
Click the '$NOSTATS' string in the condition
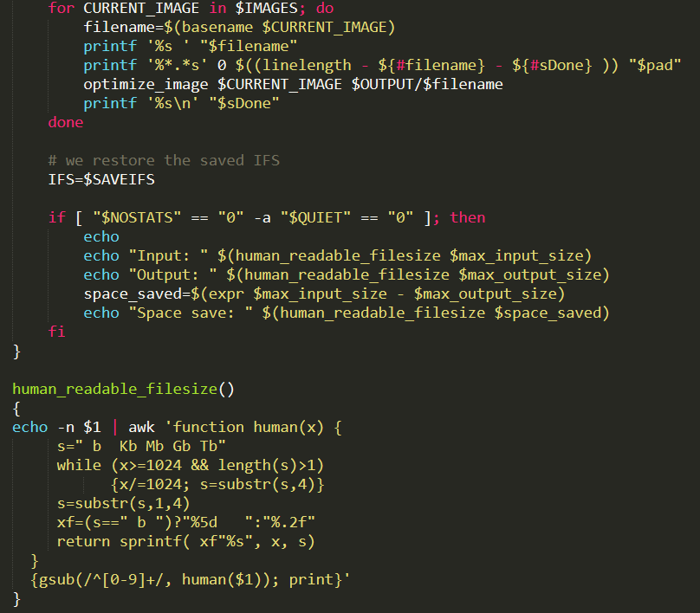(137, 217)
